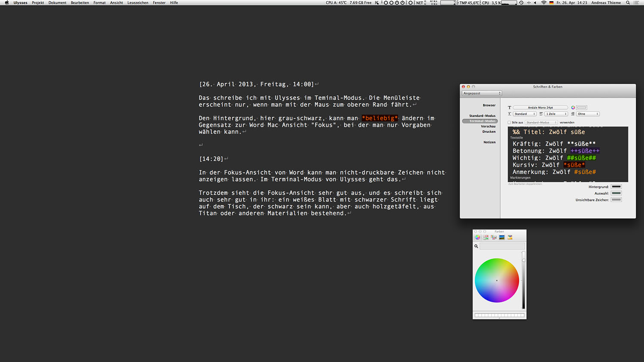Open Spotlight search in the menu bar
644x362 pixels.
point(628,3)
